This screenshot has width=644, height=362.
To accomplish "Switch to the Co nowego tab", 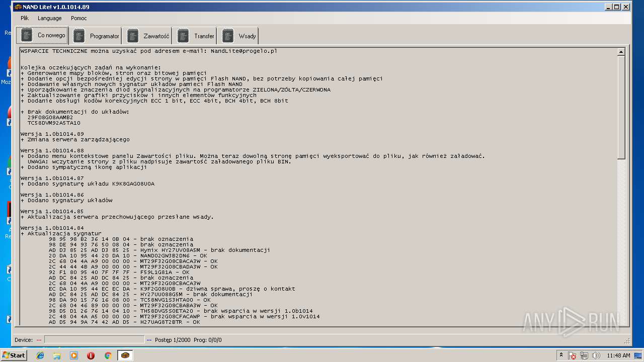I will click(x=42, y=36).
